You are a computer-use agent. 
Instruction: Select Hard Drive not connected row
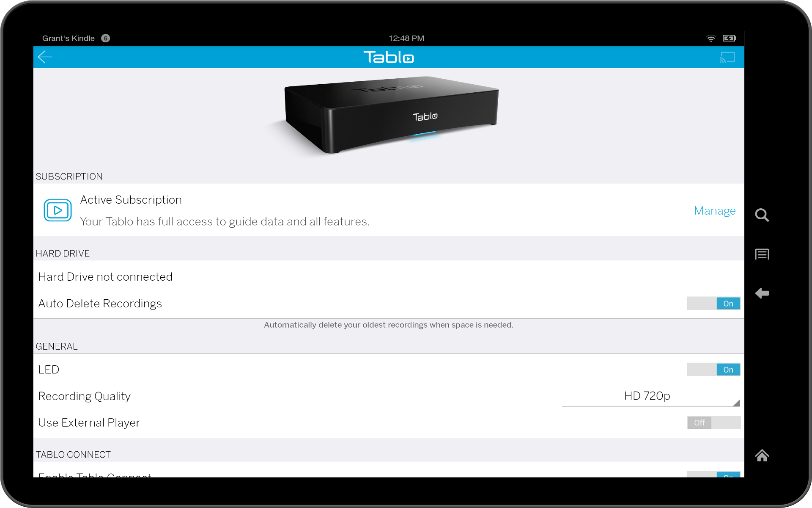[105, 277]
